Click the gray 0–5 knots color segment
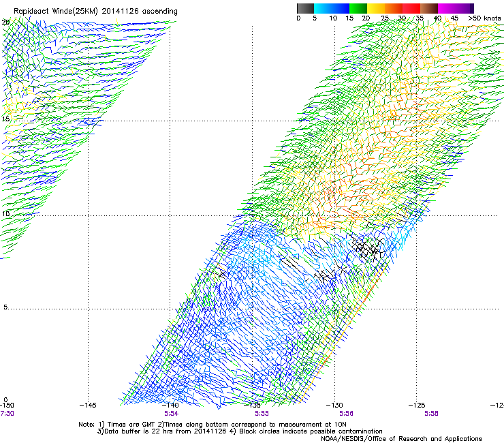The width and height of the screenshot is (504, 443). (305, 8)
